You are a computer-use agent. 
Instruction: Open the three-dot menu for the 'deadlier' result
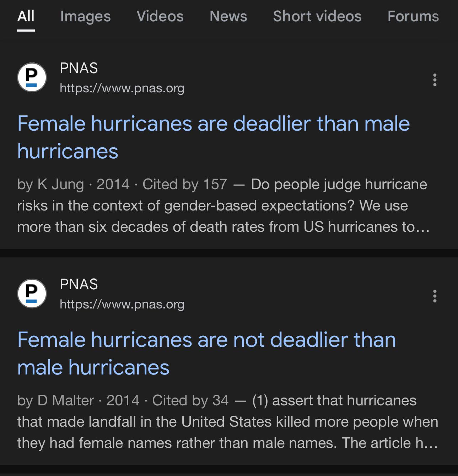click(435, 80)
